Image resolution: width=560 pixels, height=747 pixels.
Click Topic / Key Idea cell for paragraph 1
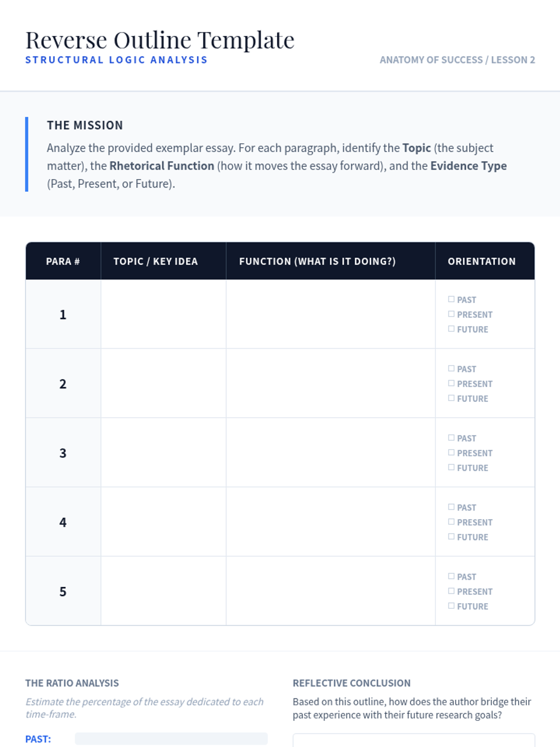coord(163,314)
